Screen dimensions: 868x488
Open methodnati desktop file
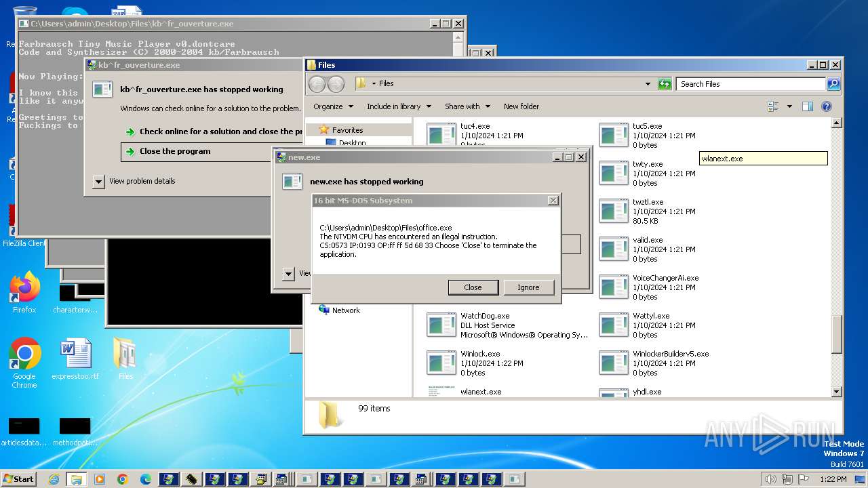click(x=75, y=432)
